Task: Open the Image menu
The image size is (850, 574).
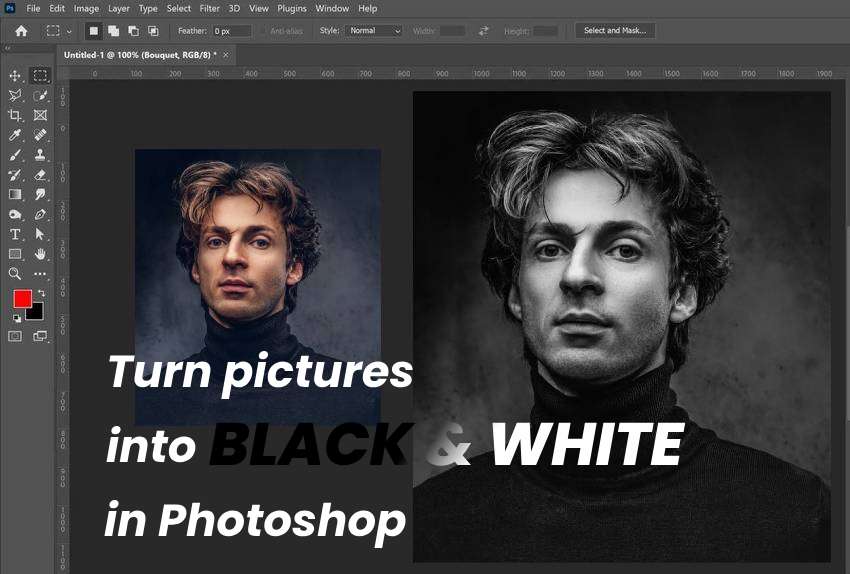Action: pyautogui.click(x=86, y=9)
